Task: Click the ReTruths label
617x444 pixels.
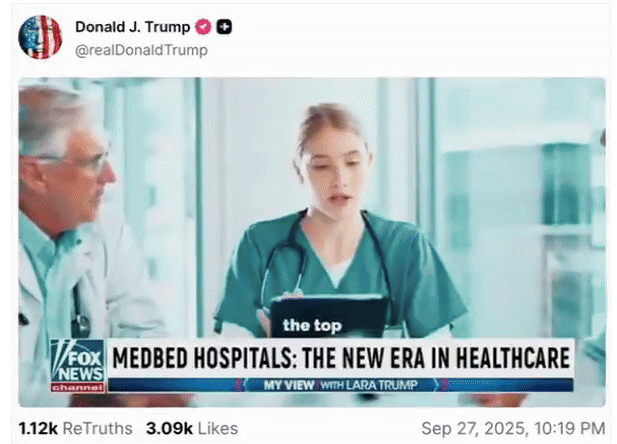Action: [x=98, y=428]
